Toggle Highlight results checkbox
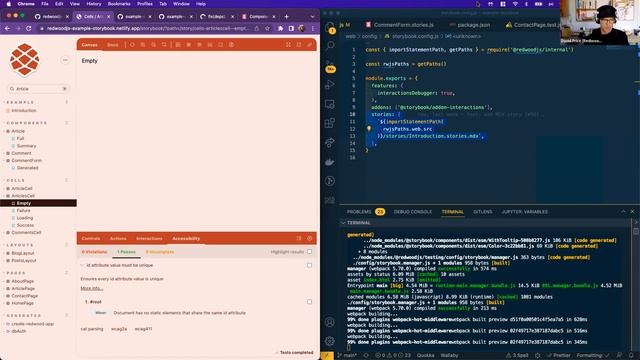Screen dimensions: 640x360 point(309,252)
